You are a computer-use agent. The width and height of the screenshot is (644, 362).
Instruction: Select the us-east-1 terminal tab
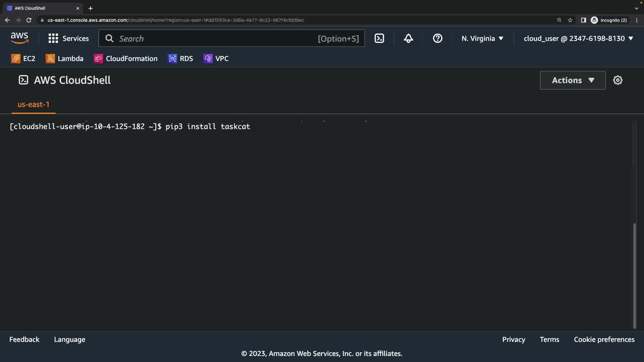coord(33,105)
